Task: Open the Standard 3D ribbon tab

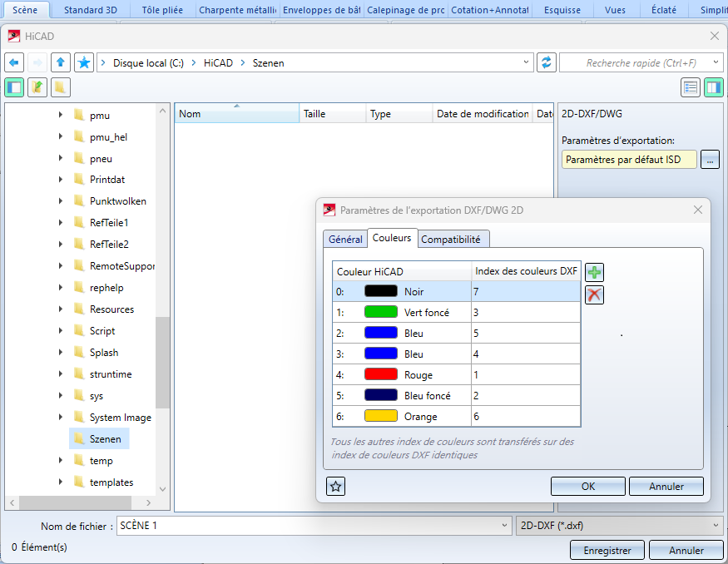Action: [91, 10]
